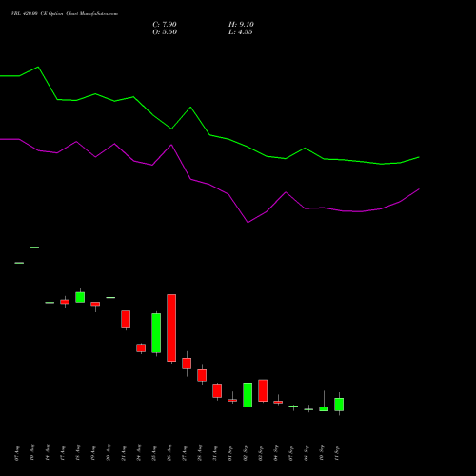Select the tall green candle on 25 Aug
Viewport: 476px width, 476px height.
coord(156,333)
